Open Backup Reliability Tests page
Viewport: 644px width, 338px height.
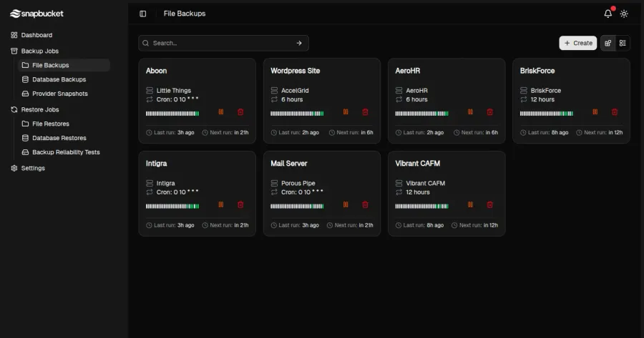pos(64,152)
